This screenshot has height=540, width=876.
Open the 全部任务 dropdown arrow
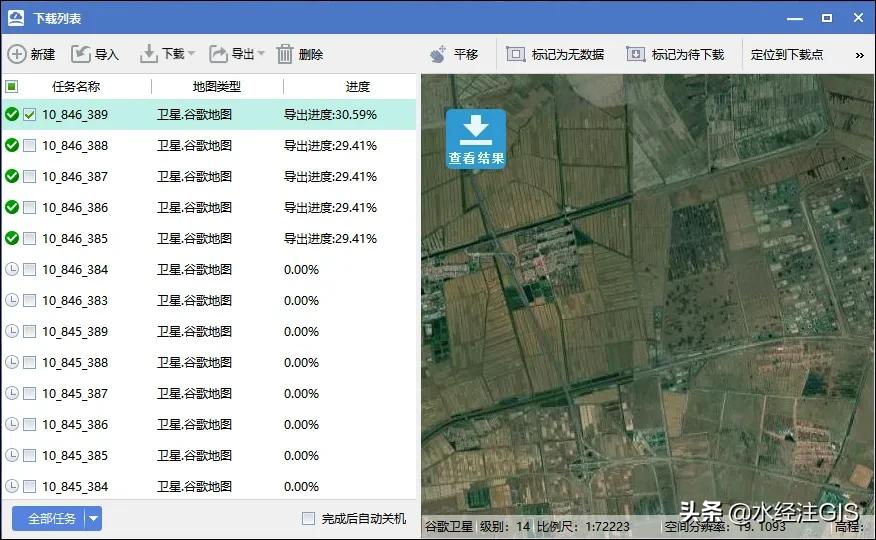93,519
